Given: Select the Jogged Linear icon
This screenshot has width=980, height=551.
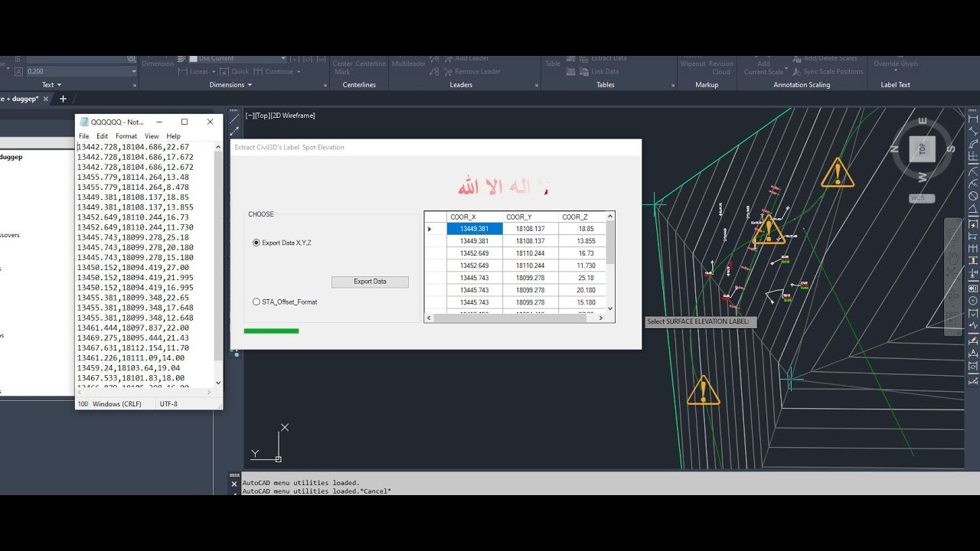Looking at the screenshot, I should 973,324.
